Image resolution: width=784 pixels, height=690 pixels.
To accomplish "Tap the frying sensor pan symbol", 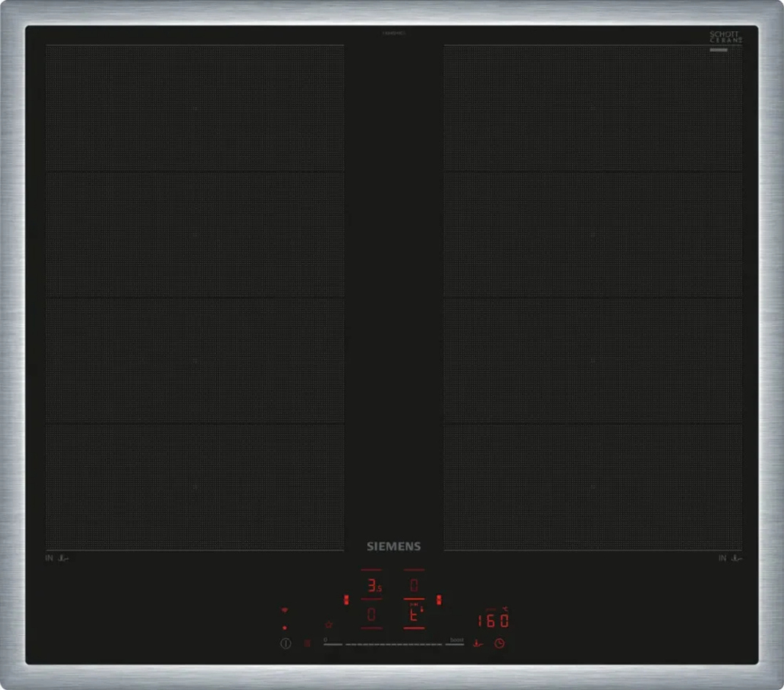I will [x=478, y=644].
